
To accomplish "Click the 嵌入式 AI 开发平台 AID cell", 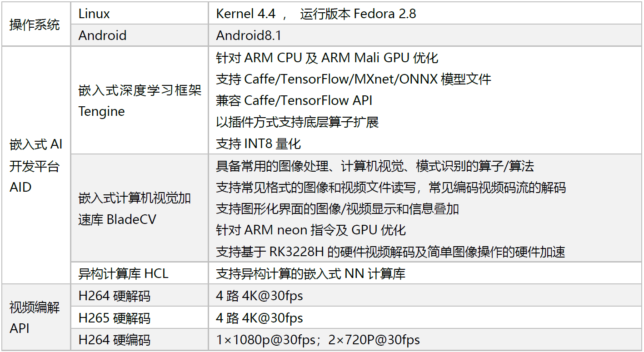I will pos(36,165).
